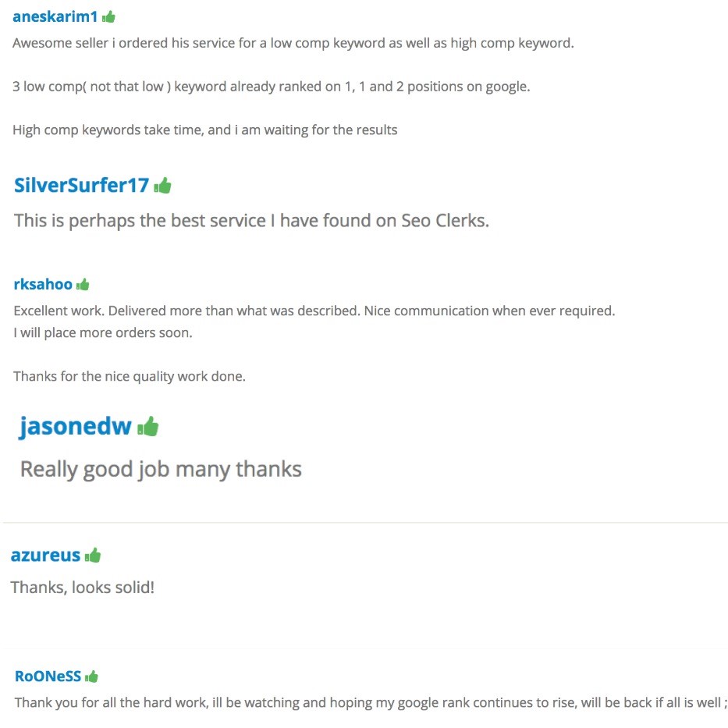Click the thumbs-up icon next to jasonedw
Image resolution: width=728 pixels, height=728 pixels.
tap(147, 426)
